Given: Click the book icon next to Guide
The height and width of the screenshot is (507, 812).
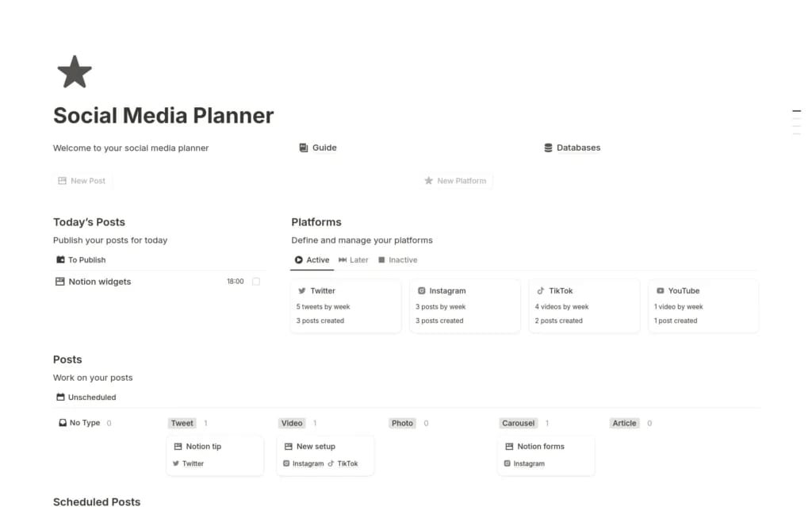Looking at the screenshot, I should (x=303, y=148).
